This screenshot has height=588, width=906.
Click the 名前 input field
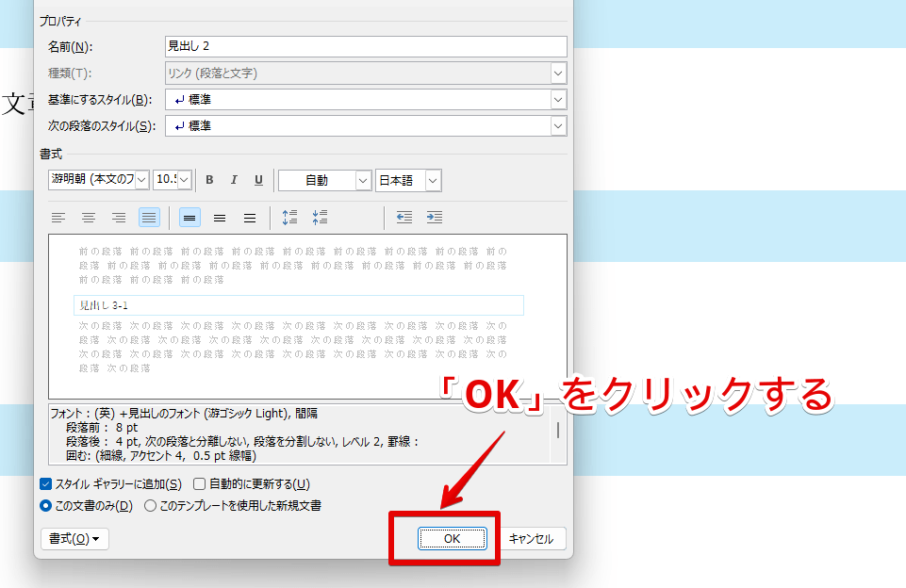[366, 47]
